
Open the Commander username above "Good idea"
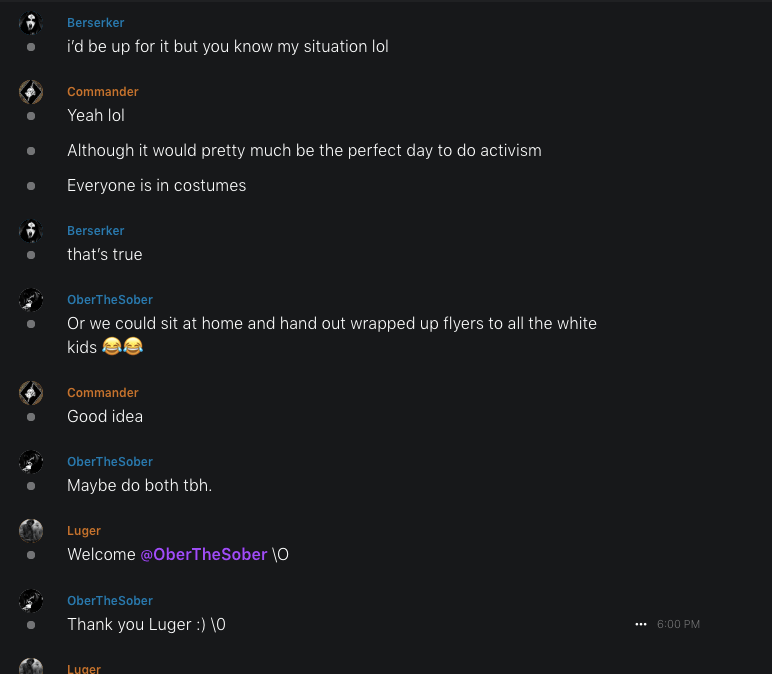click(x=103, y=393)
